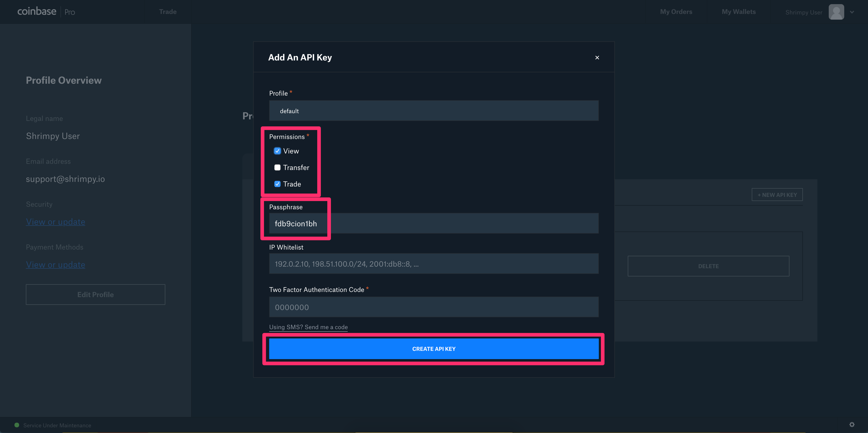This screenshot has height=433, width=868.
Task: Click the DELETE button icon
Action: (x=709, y=266)
